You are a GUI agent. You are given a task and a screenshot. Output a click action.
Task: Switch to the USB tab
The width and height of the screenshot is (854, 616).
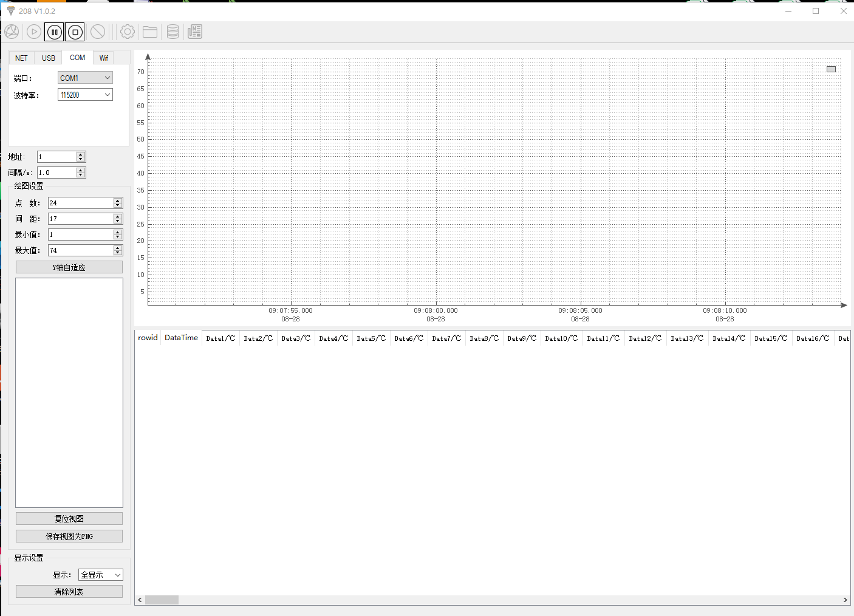(x=49, y=58)
